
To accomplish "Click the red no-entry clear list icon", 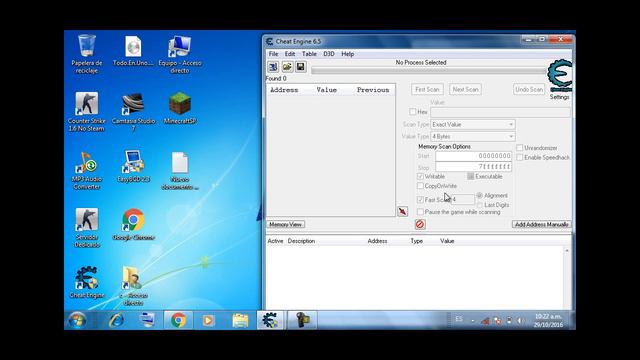I will click(x=420, y=224).
